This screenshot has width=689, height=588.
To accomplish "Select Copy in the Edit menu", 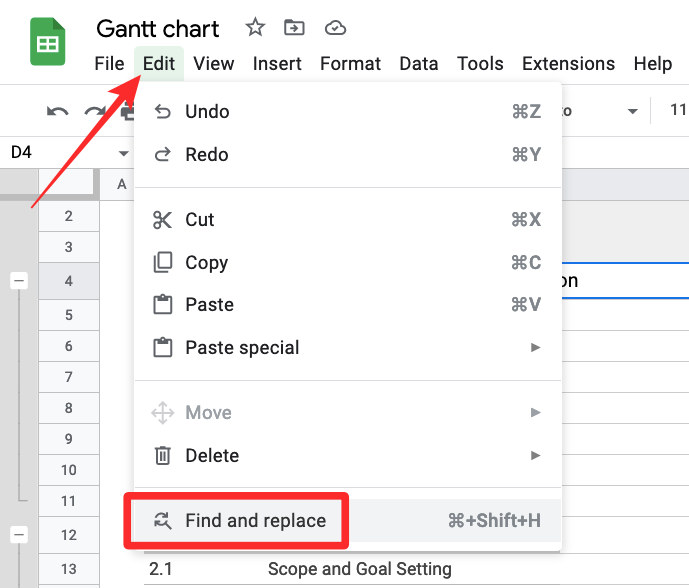I will coord(348,262).
